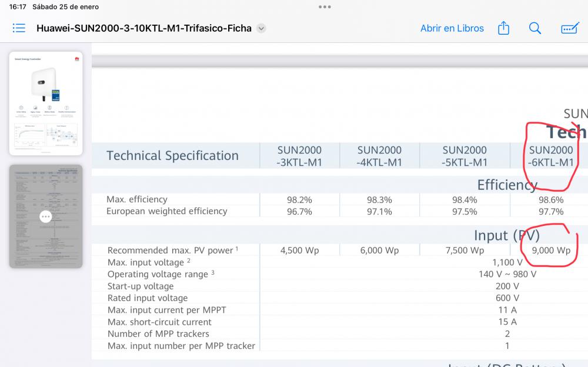This screenshot has width=588, height=367.
Task: Open the multitasking three-dot menu at top
Action: pos(325,6)
